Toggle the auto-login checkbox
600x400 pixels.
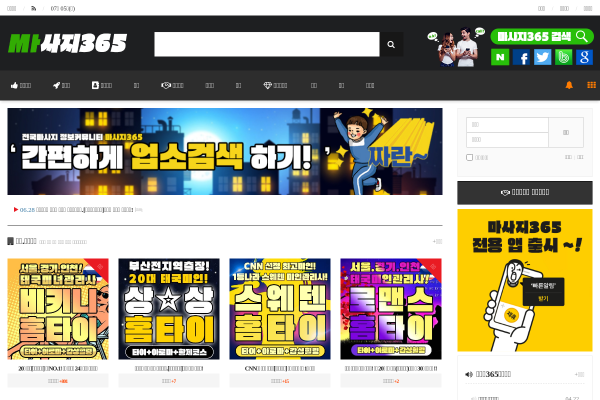click(x=470, y=157)
